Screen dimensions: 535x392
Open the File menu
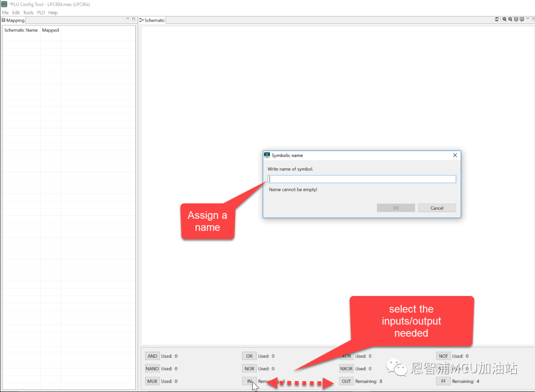tap(5, 12)
